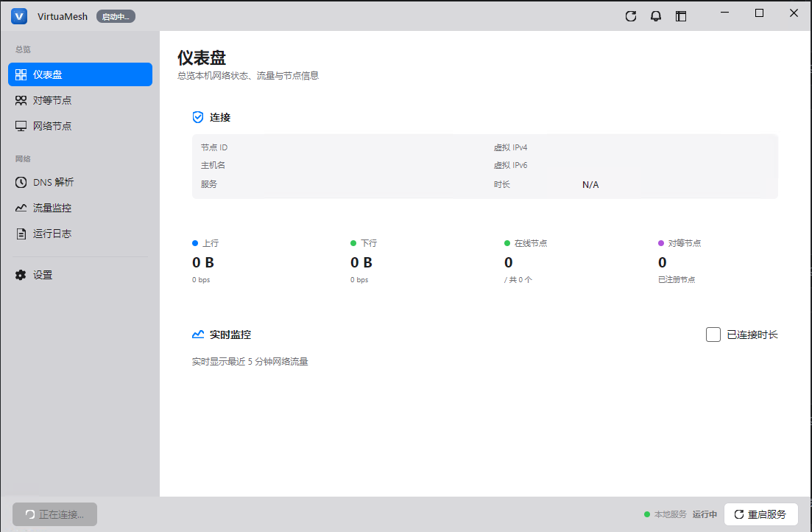Click the 已连接时长 label text

point(752,335)
